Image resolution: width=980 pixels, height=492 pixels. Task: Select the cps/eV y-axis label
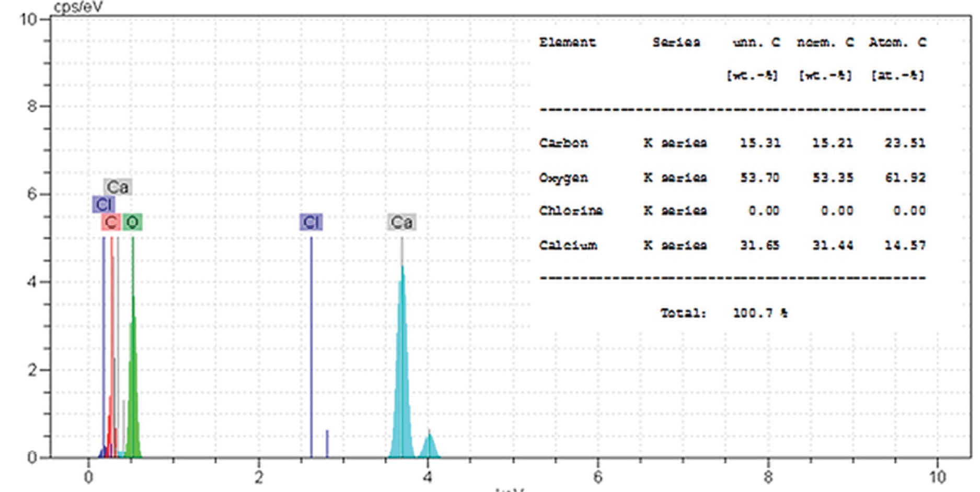click(78, 7)
